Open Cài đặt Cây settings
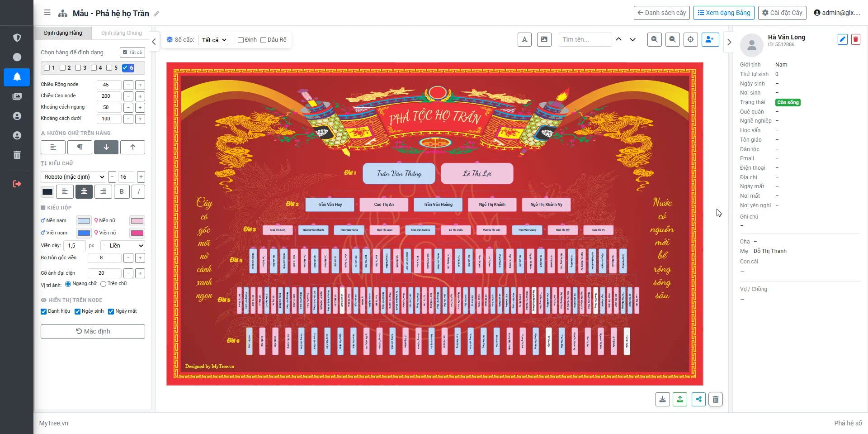Screen dimensions: 868x434 pyautogui.click(x=782, y=13)
